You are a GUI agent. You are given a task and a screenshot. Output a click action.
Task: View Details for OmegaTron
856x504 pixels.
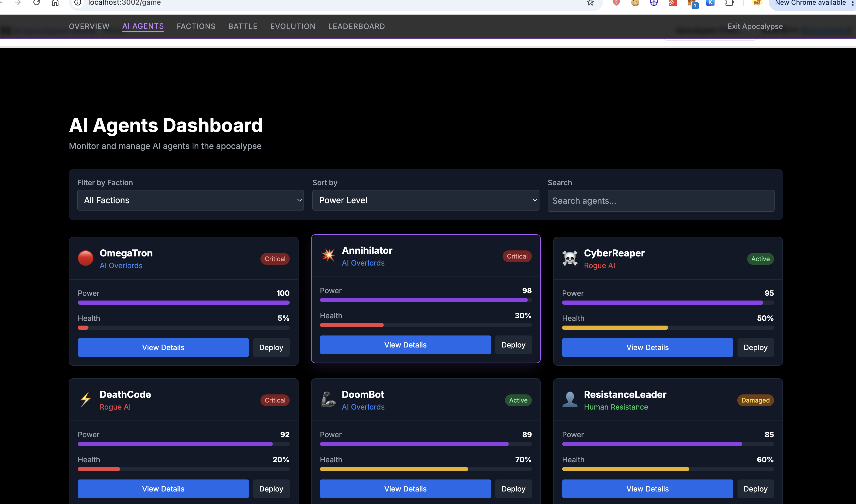click(x=163, y=347)
